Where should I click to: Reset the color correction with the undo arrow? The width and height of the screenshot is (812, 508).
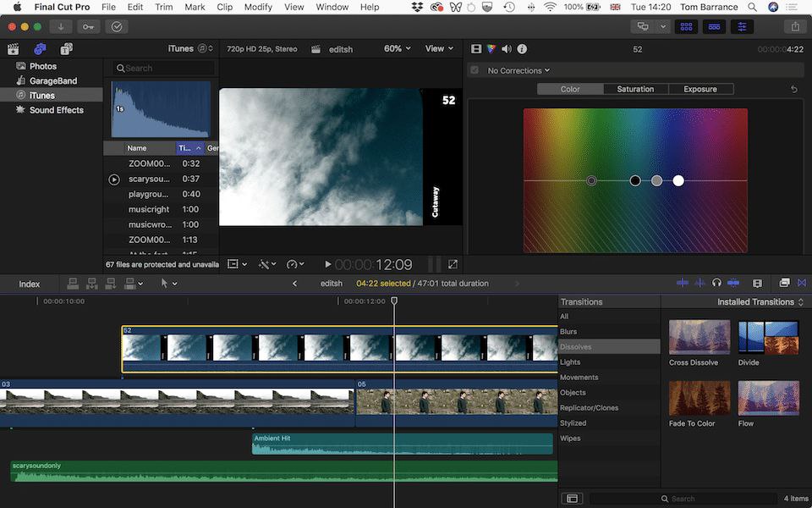click(x=793, y=89)
